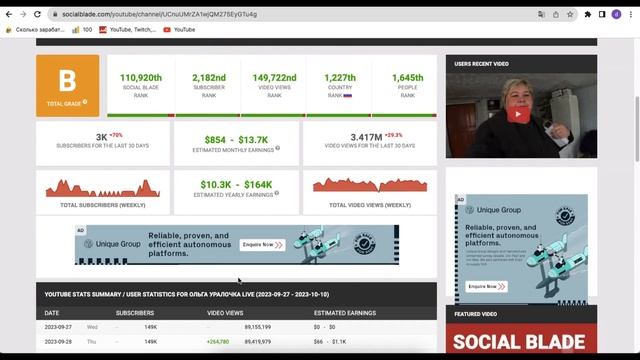Click the Unique Group logo in banner ad

click(112, 244)
